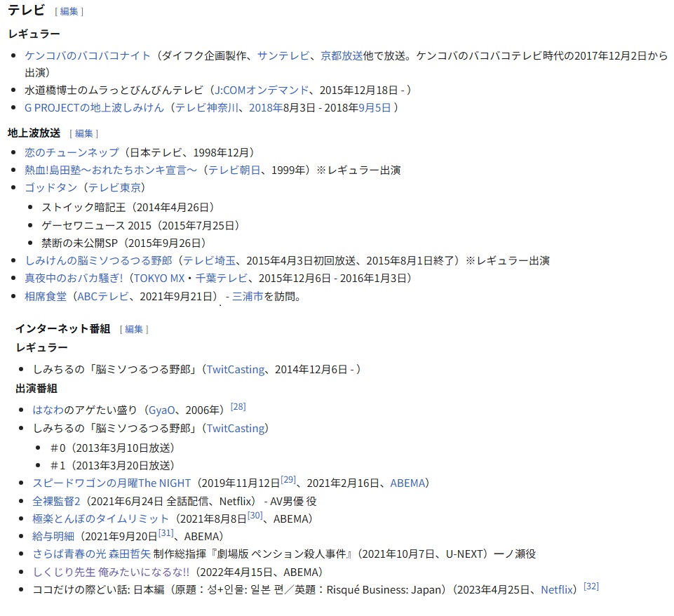This screenshot has width=674, height=616.
Task: Click the 編集 link next to インターネット番組
Action: pyautogui.click(x=134, y=329)
